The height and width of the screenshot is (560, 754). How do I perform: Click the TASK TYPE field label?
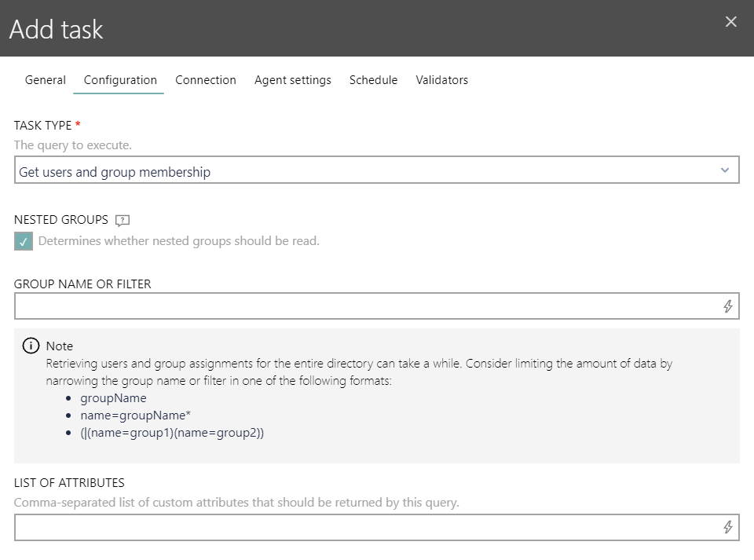[x=43, y=126]
